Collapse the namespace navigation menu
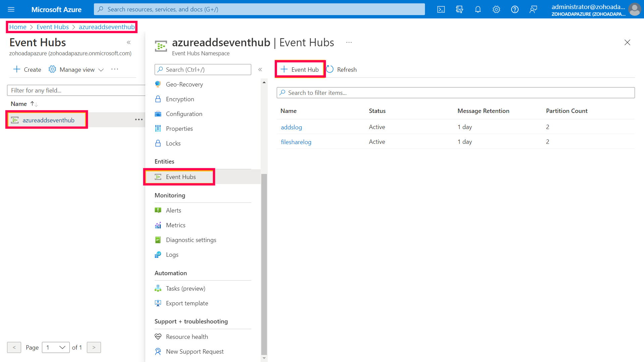 260,69
